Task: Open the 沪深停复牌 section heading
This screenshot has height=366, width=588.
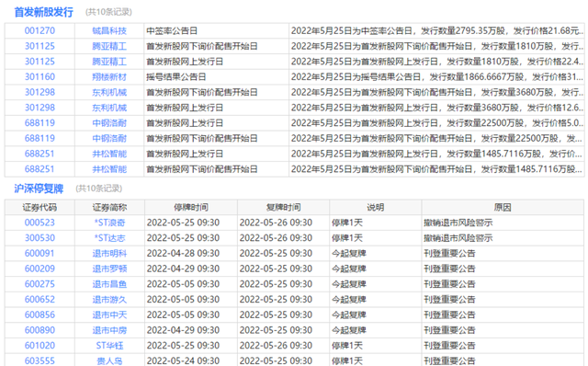Action: 39,189
